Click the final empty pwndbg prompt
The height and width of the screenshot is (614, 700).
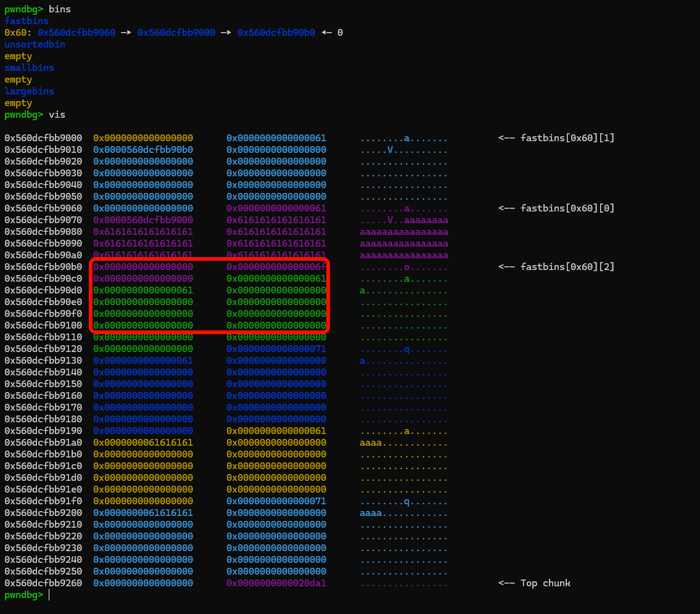[24, 595]
